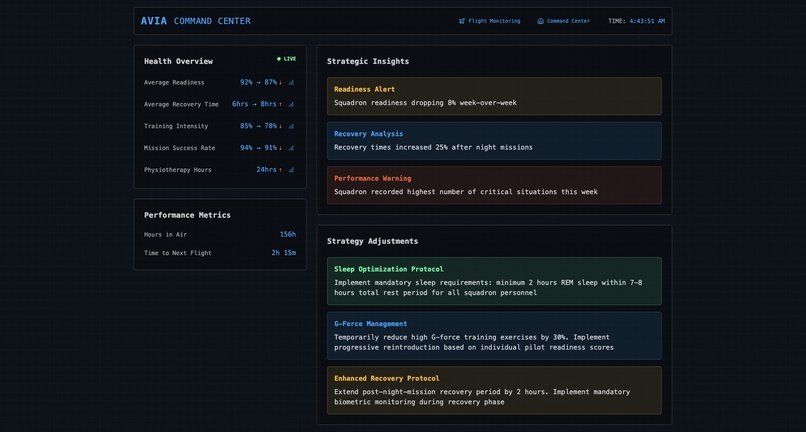Open the Sleep Optimization Protocol card
The width and height of the screenshot is (806, 432).
point(494,281)
